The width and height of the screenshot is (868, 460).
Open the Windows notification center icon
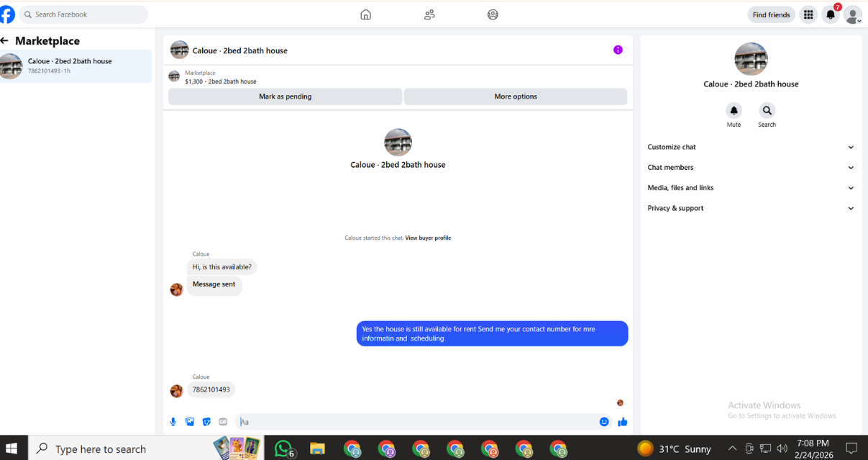click(851, 448)
